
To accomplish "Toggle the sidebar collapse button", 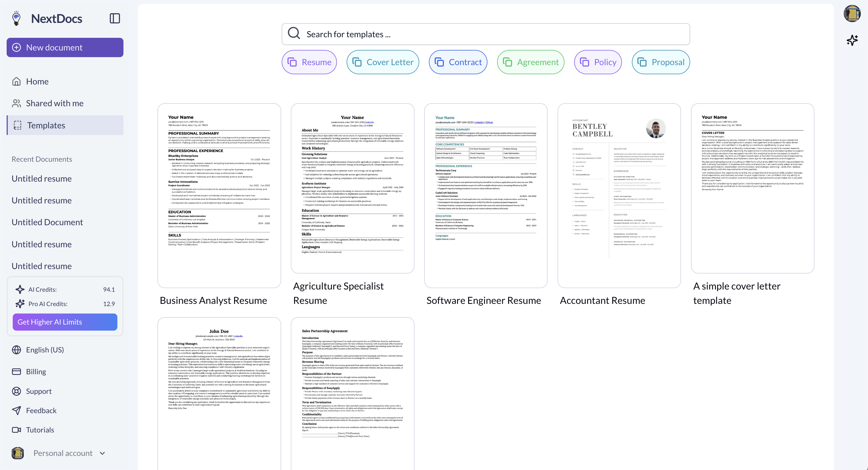I will click(115, 18).
